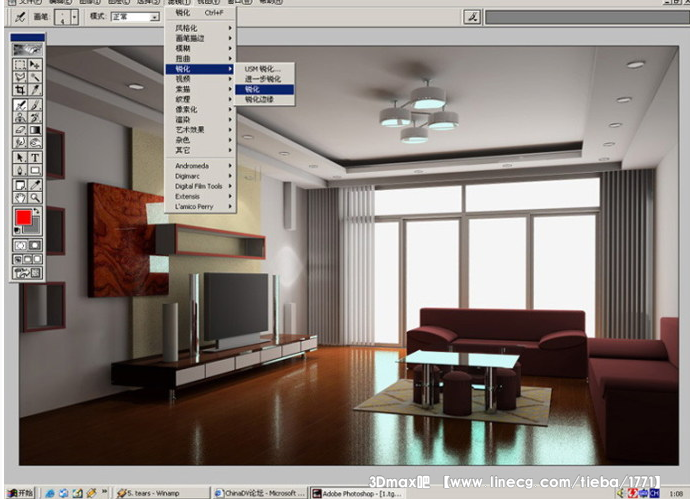
Task: Select the Gradient tool
Action: tap(35, 130)
